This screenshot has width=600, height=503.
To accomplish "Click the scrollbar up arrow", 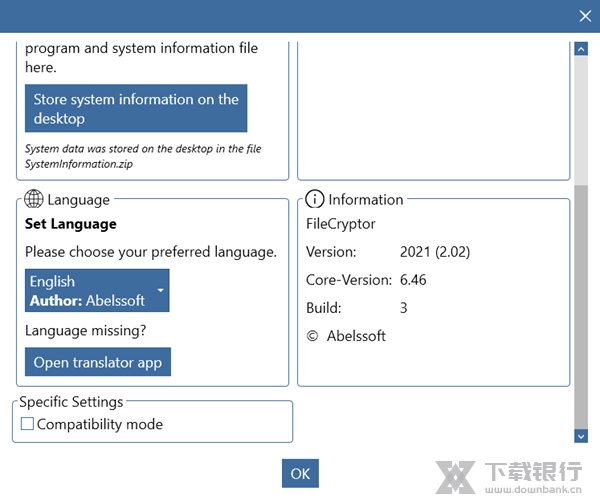I will point(581,49).
